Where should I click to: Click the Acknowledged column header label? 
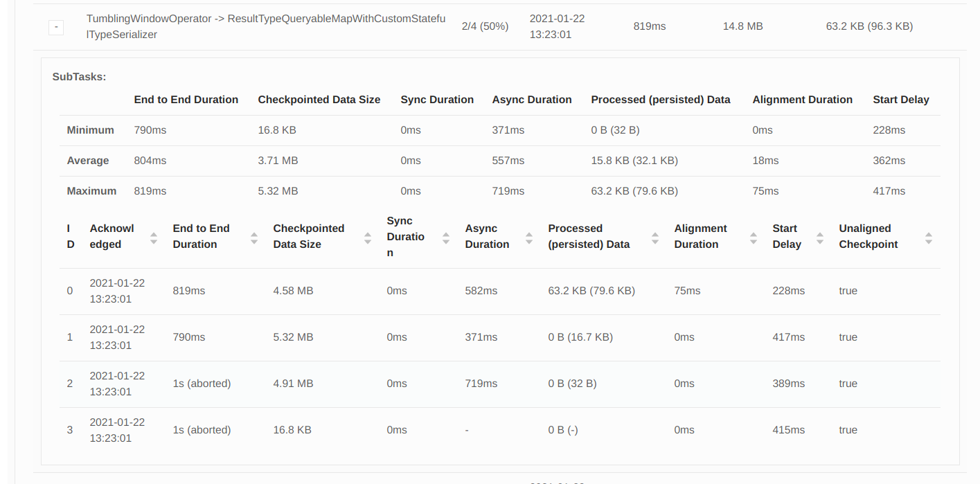tap(112, 236)
